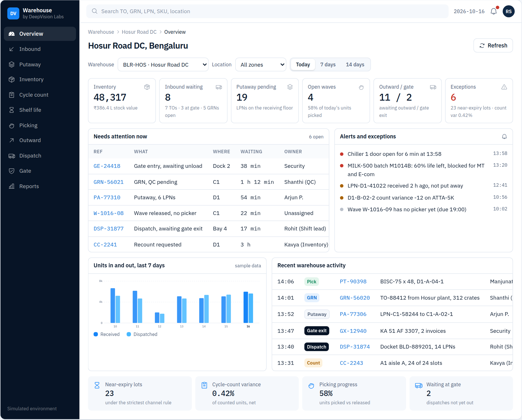Click the Warehouse breadcrumb root
The height and width of the screenshot is (420, 522).
(101, 32)
